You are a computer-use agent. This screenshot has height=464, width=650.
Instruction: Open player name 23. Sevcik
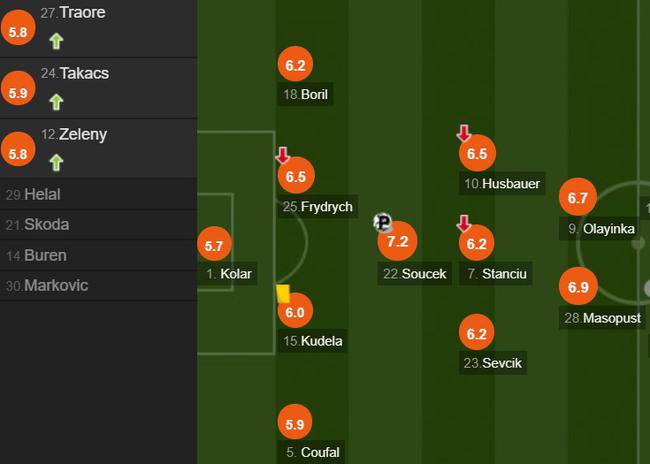(492, 363)
